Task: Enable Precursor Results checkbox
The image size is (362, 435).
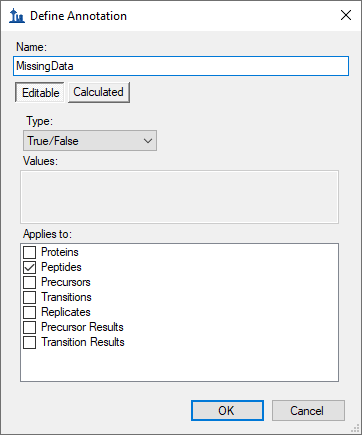Action: pyautogui.click(x=30, y=327)
